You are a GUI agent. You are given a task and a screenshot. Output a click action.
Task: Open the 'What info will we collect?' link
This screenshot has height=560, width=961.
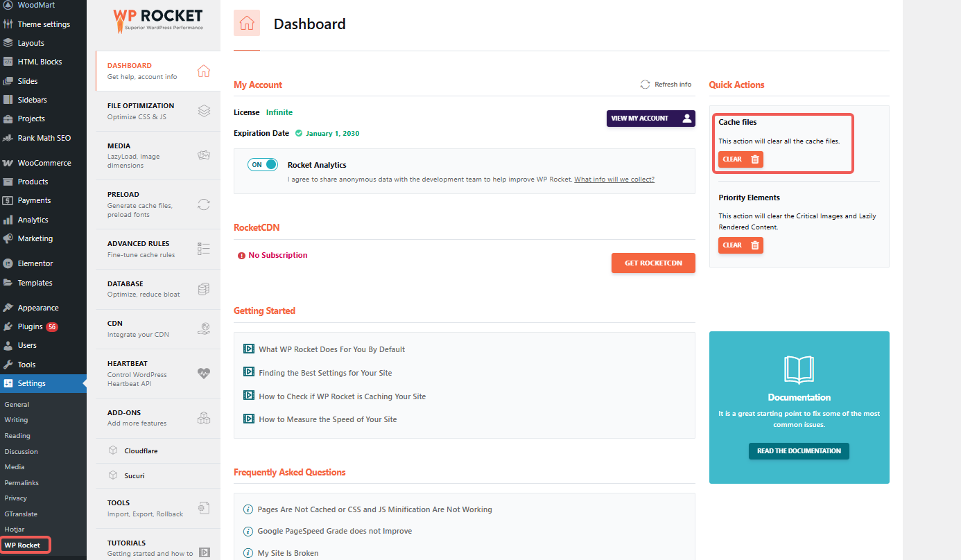(614, 180)
